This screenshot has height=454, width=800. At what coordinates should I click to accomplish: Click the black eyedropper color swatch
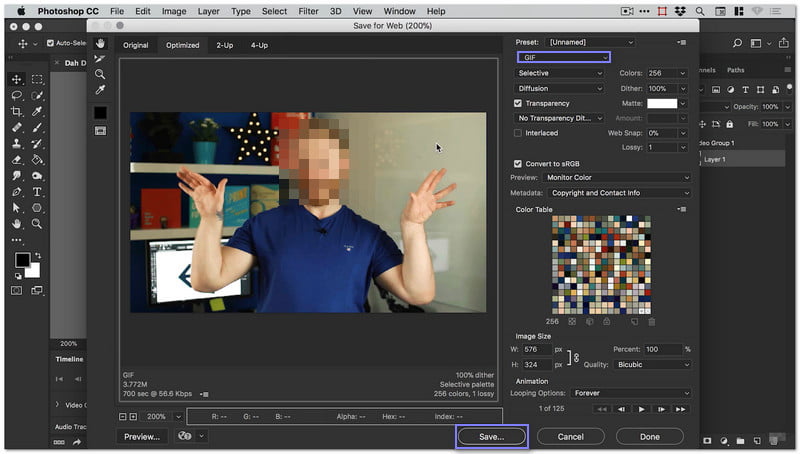tap(101, 113)
